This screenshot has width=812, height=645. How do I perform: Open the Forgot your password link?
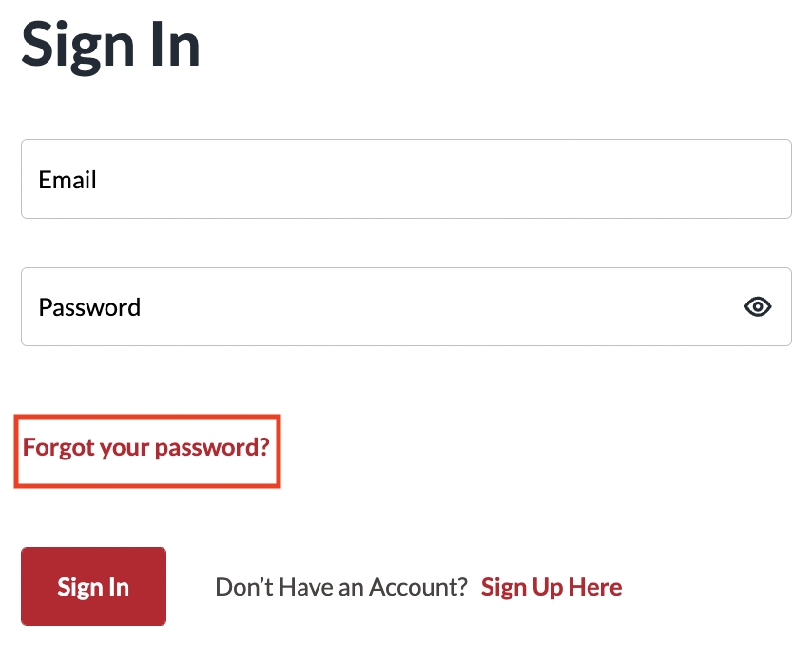tap(146, 447)
